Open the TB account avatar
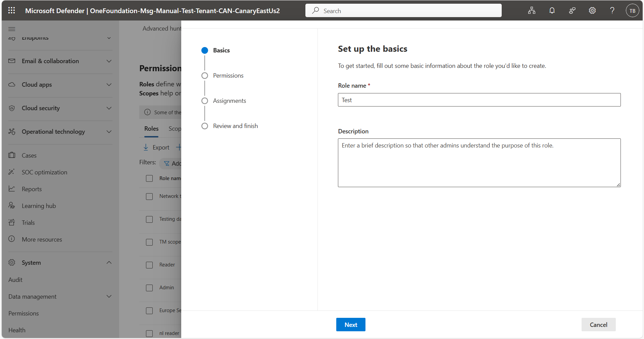 tap(632, 10)
